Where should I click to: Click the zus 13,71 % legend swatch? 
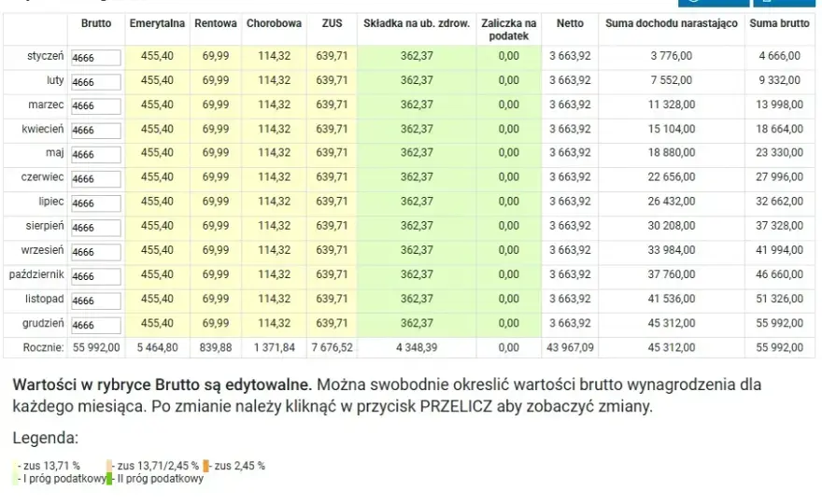click(15, 466)
